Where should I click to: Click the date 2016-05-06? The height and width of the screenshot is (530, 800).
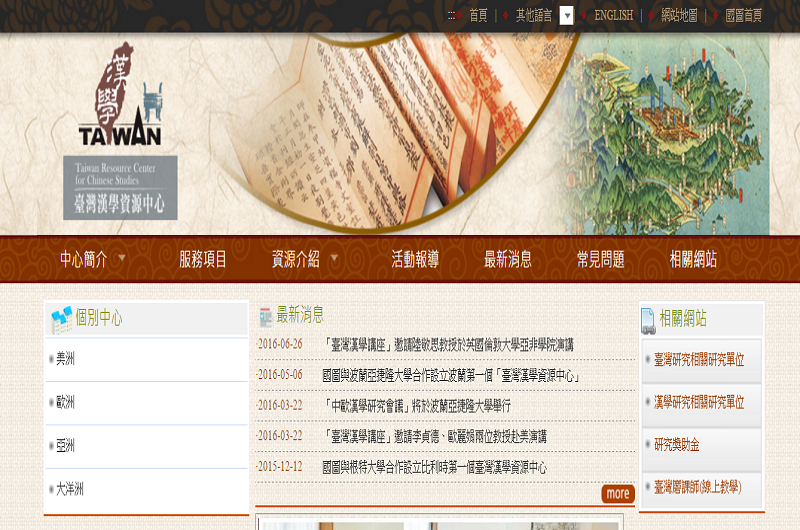[280, 374]
